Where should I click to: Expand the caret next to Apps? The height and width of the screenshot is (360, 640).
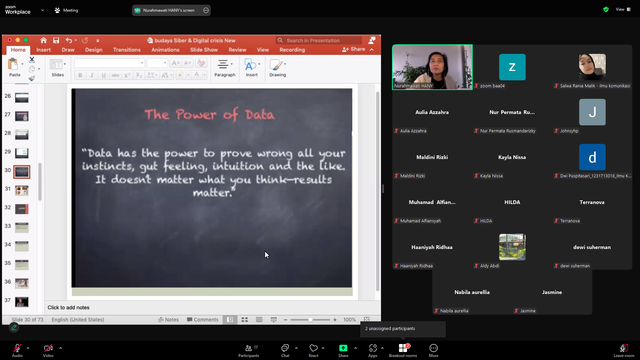(x=382, y=348)
